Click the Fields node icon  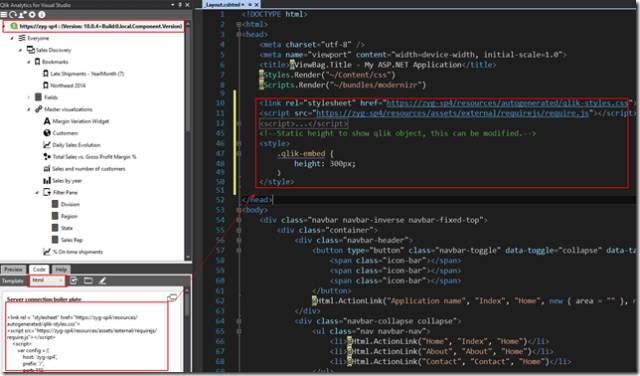(x=38, y=97)
